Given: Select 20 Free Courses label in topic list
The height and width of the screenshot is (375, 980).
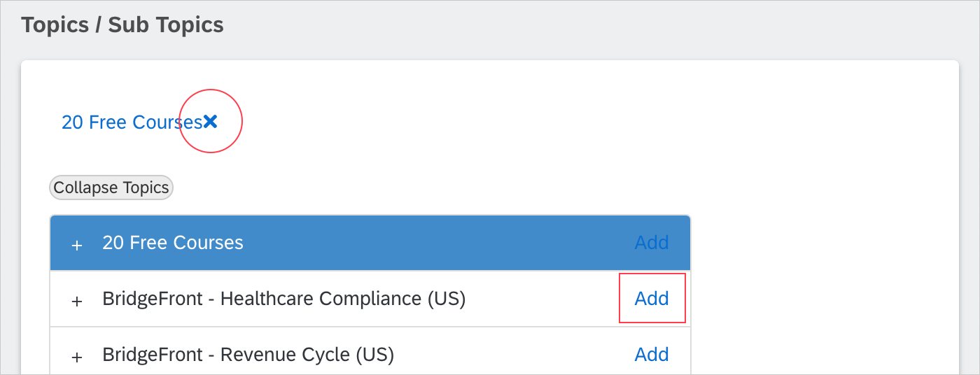Looking at the screenshot, I should 173,243.
